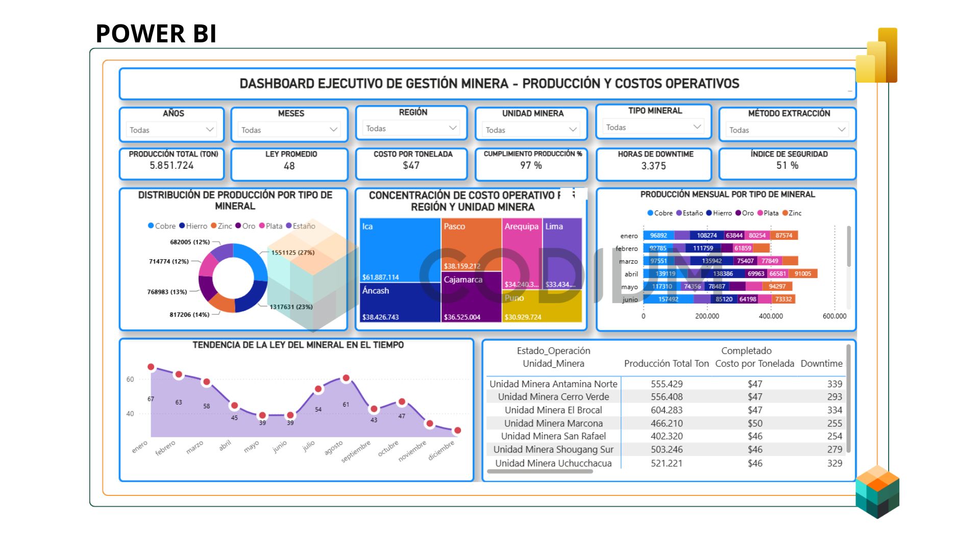The width and height of the screenshot is (980, 551).
Task: Click the cube logo at bottom right
Action: pos(877,491)
